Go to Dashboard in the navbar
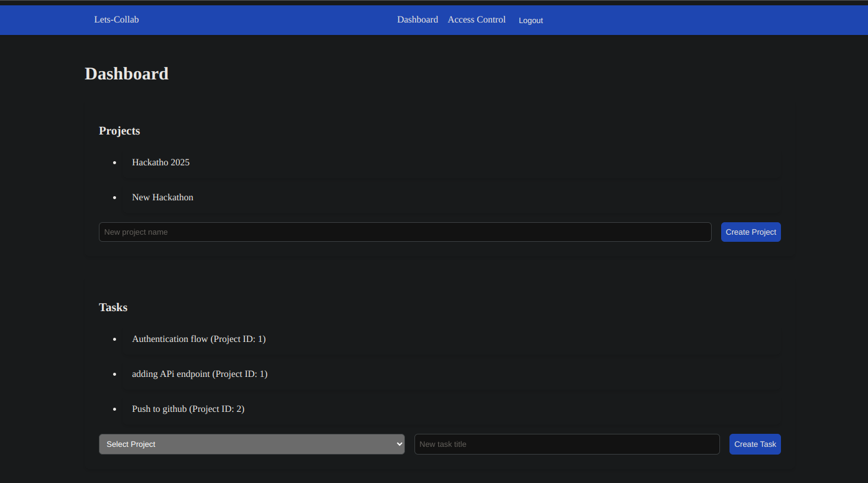The image size is (868, 483). tap(417, 20)
